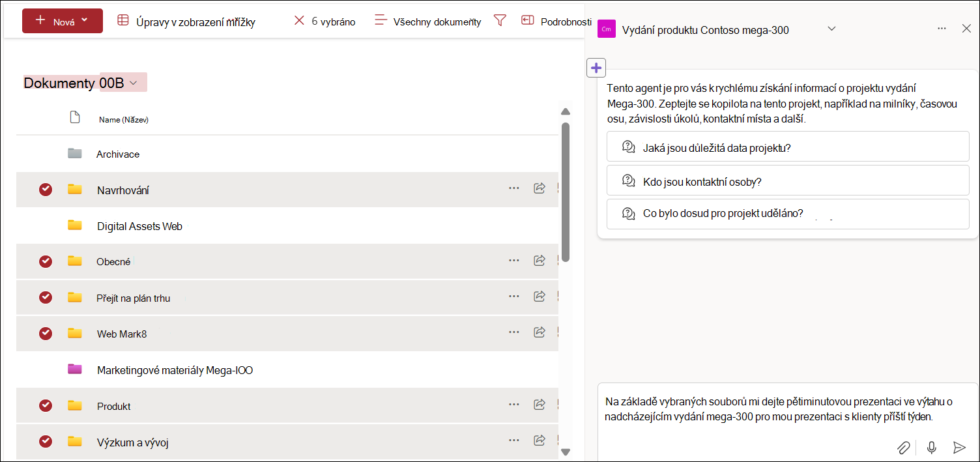This screenshot has height=462, width=980.
Task: Deselect the Obecné row checkmark
Action: 45,261
